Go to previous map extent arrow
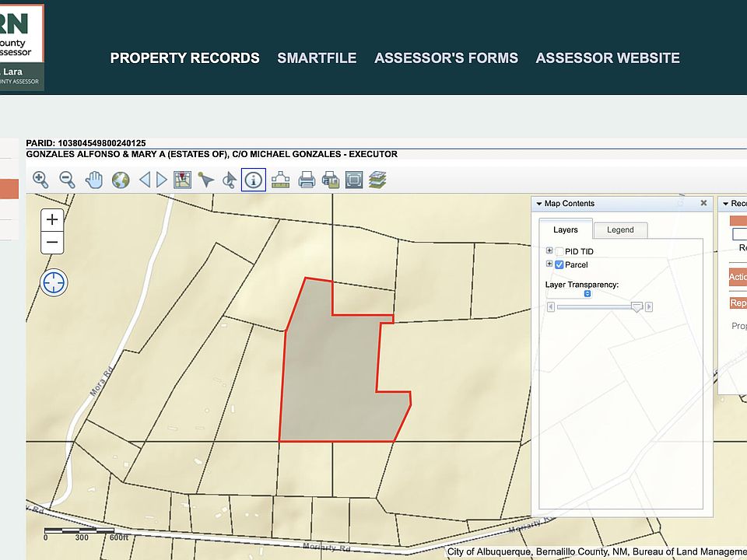The image size is (747, 560). 145,180
